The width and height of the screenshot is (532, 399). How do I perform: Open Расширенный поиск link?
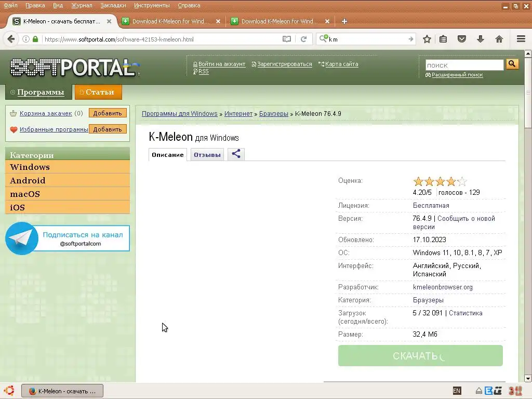(457, 75)
